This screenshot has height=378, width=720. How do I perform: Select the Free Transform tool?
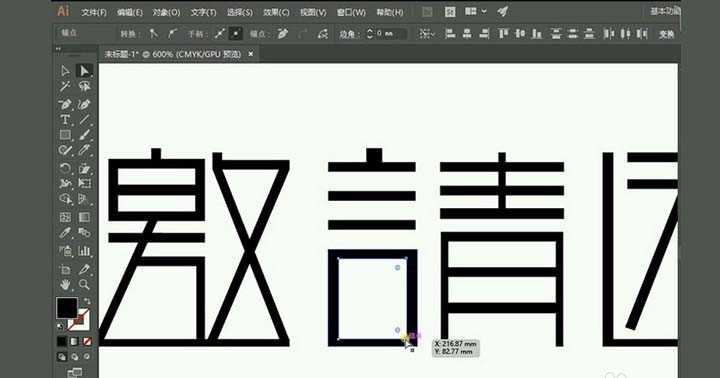coord(84,183)
